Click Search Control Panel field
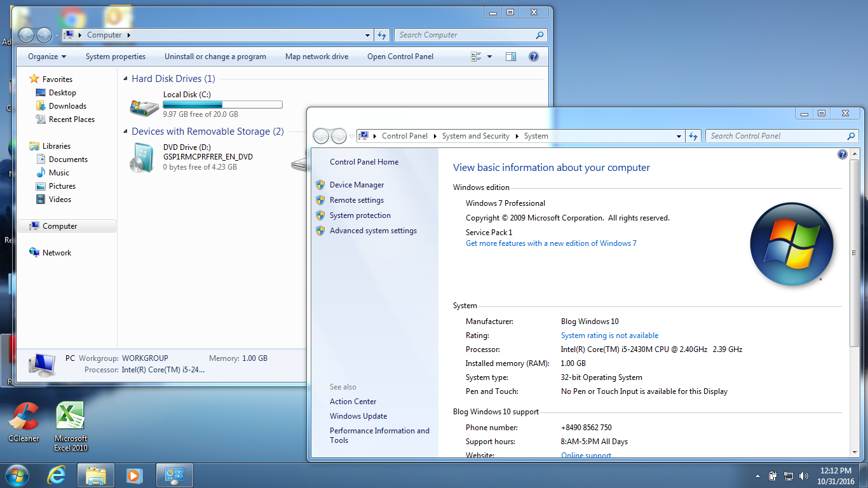This screenshot has height=488, width=868. [x=782, y=136]
